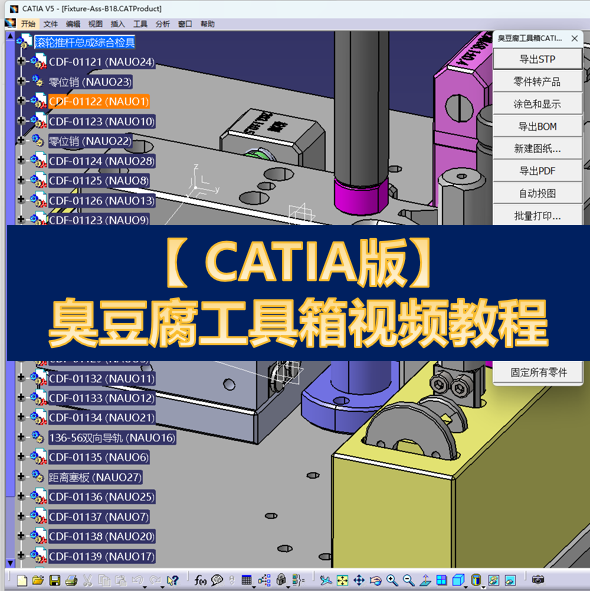Expand the CDF-01139 (NAUO17) tree node

21,556
